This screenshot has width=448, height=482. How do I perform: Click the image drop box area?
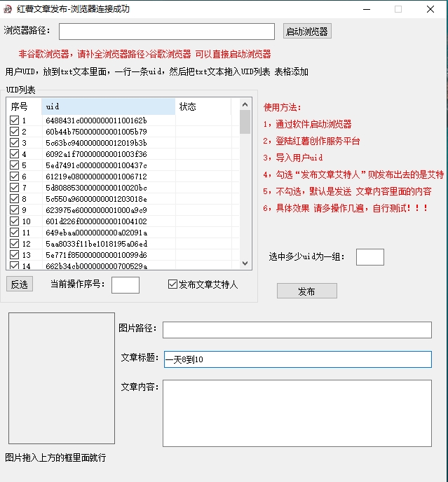point(62,378)
